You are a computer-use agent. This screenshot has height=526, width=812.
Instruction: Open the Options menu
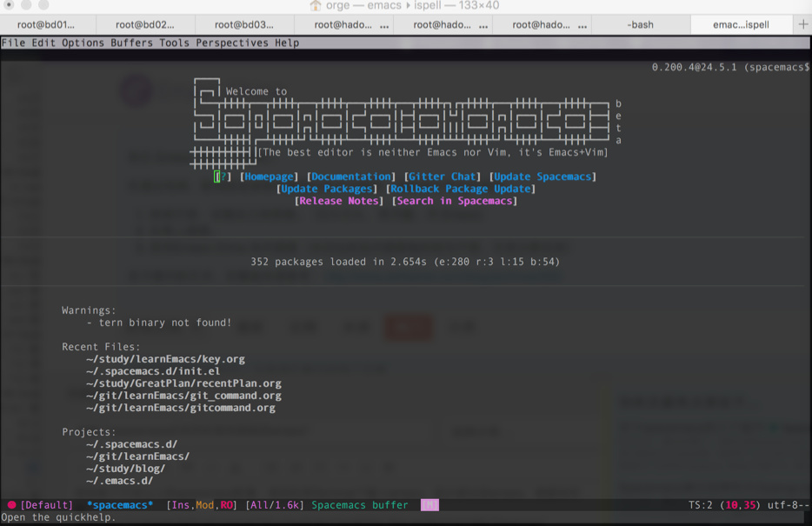coord(83,43)
